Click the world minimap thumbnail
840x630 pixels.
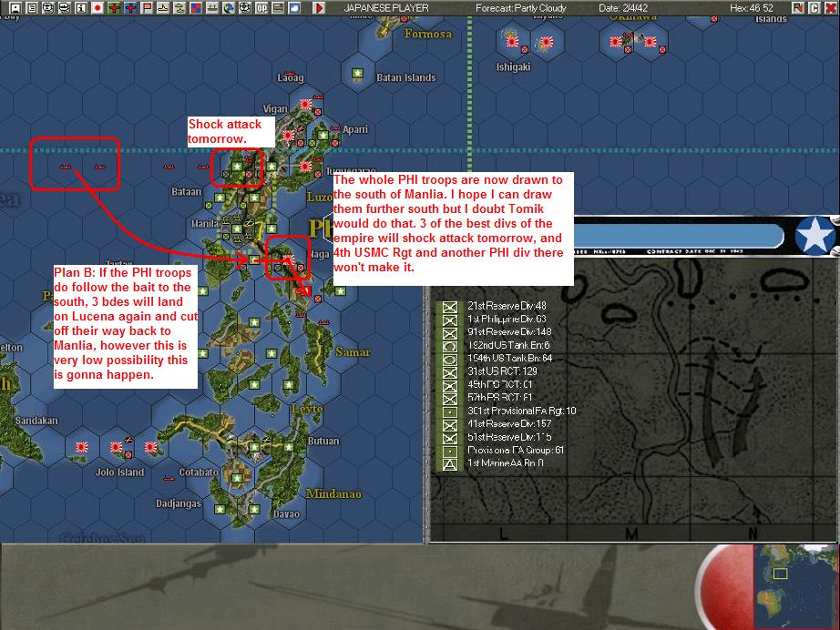coord(794,586)
